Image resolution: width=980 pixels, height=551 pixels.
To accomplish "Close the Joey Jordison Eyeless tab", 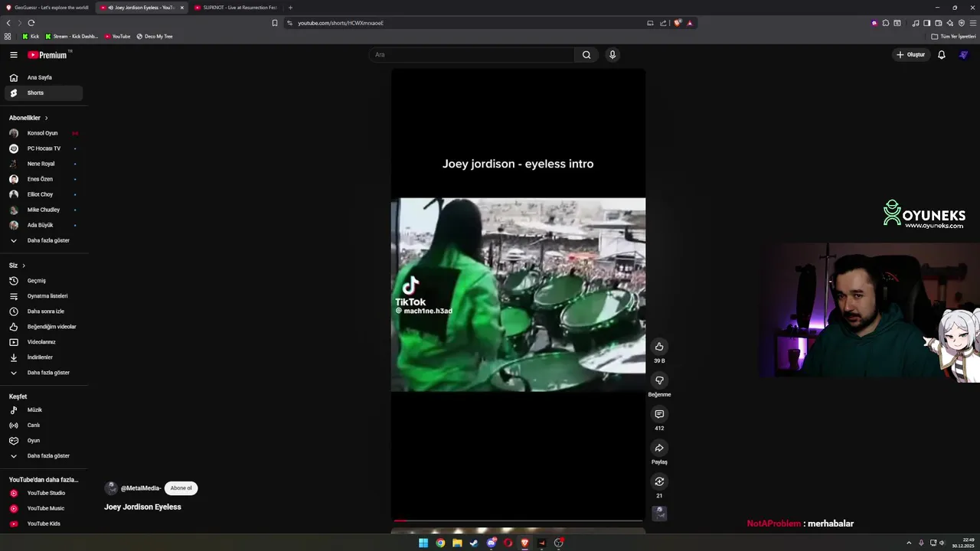I will (x=181, y=8).
